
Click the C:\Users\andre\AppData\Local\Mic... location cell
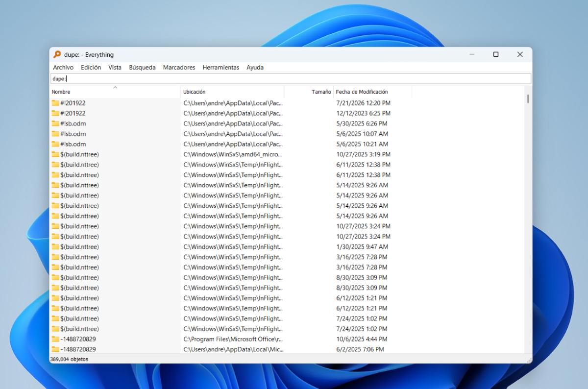coord(233,349)
